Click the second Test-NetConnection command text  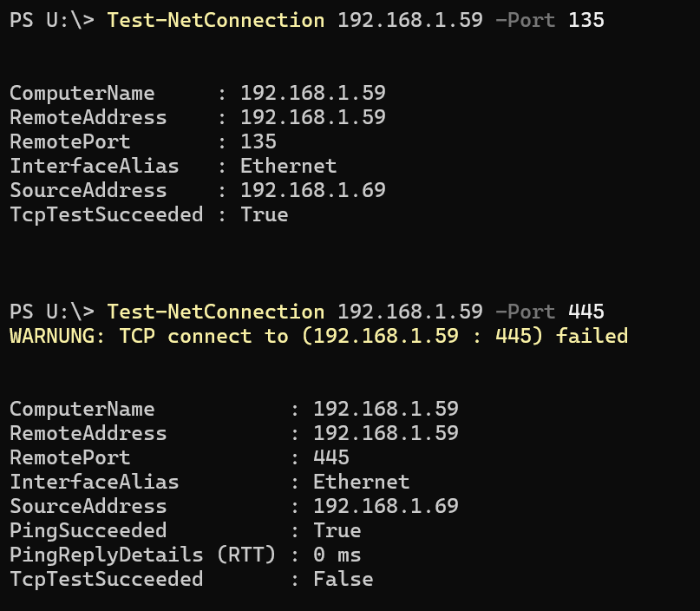[216, 312]
